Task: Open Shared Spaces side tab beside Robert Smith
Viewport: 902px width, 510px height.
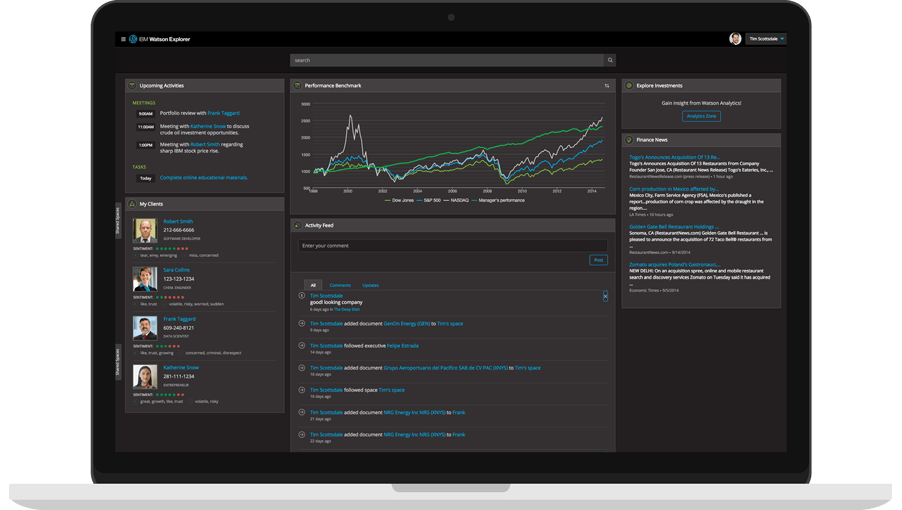Action: [118, 220]
